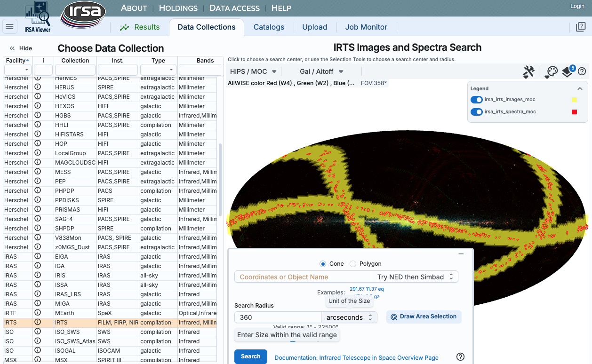The height and width of the screenshot is (364, 592).
Task: Open image toolbar help question mark
Action: point(582,71)
